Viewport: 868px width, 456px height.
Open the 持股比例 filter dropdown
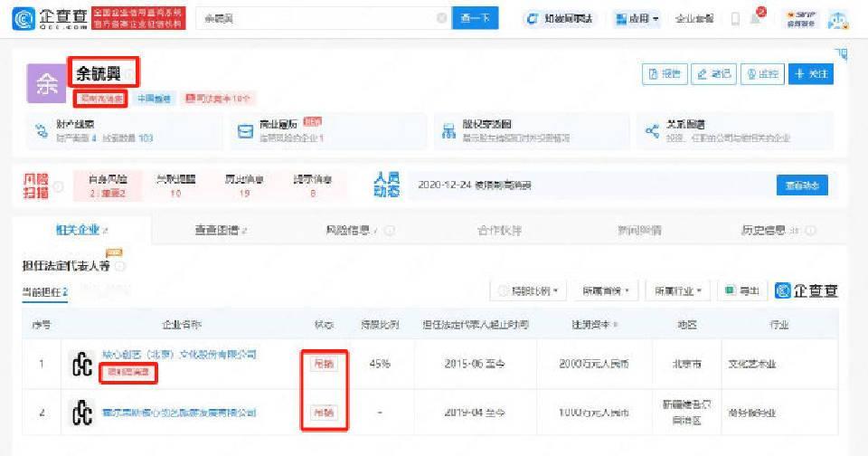point(528,291)
